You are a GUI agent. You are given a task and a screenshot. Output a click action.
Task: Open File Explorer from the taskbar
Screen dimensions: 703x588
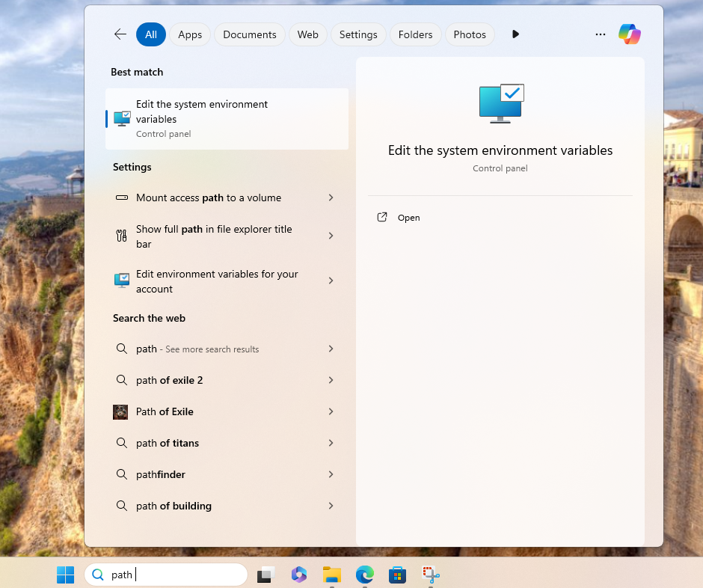332,575
